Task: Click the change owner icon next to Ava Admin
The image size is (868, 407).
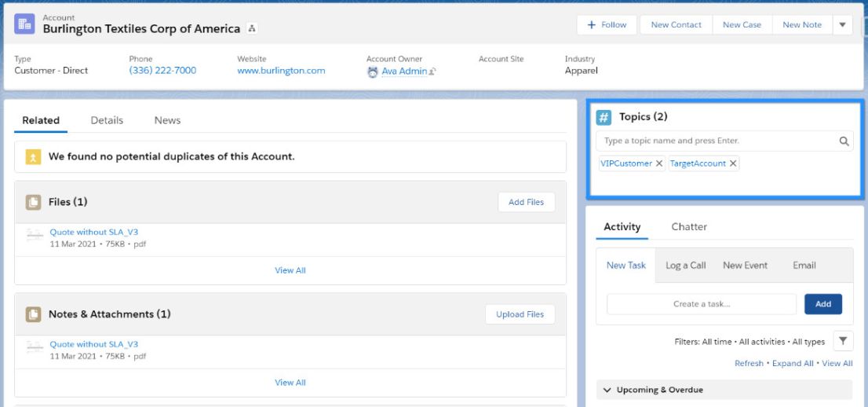Action: coord(432,71)
